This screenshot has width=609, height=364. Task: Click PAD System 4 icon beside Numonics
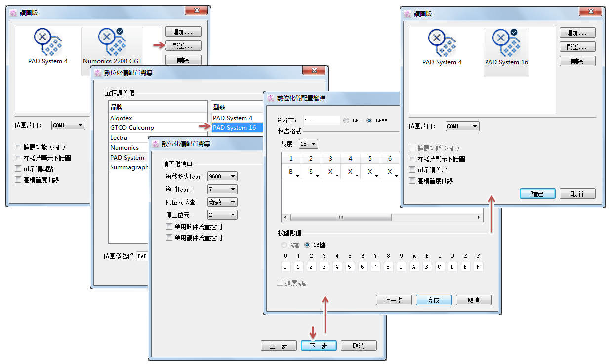[x=48, y=45]
